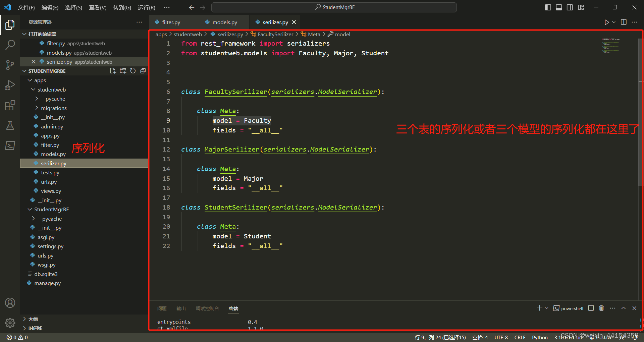Open the Testing flask view
The width and height of the screenshot is (644, 342).
tap(10, 125)
